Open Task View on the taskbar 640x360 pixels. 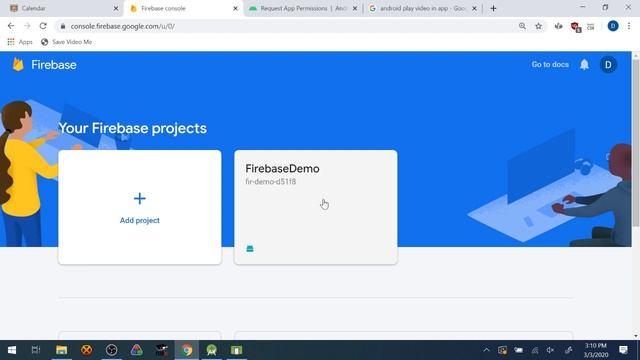coord(36,350)
